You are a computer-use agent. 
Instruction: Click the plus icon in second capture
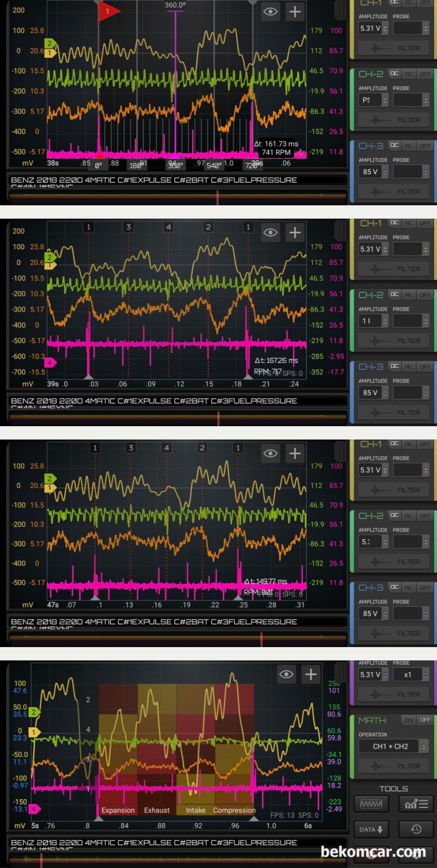pyautogui.click(x=295, y=232)
